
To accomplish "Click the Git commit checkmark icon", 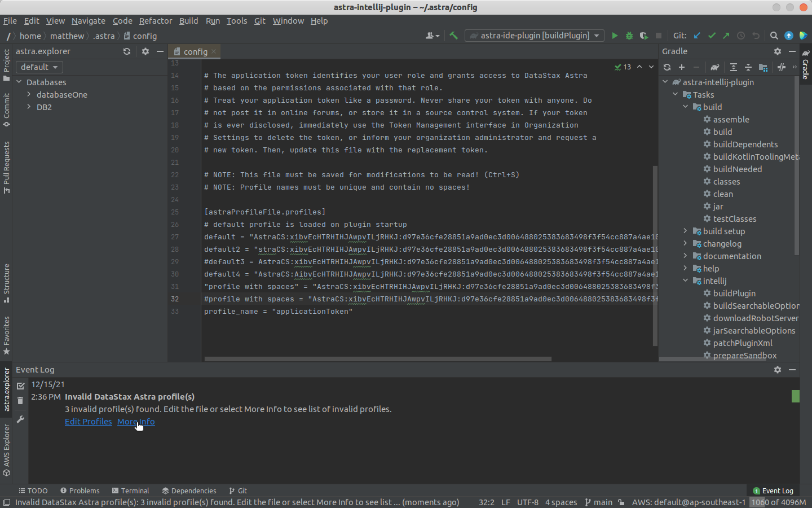I will (712, 36).
